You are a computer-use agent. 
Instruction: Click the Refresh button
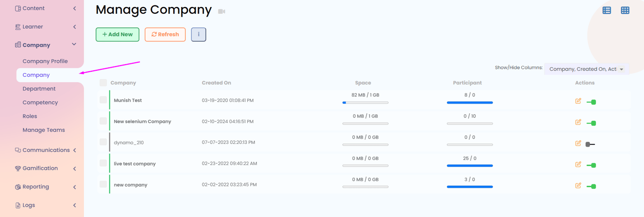point(165,34)
